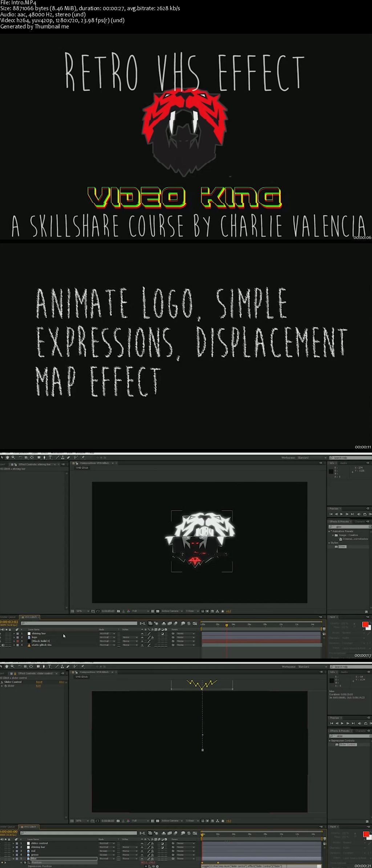
Task: Select the Effect Controls: shining bar tab
Action: click(x=35, y=464)
